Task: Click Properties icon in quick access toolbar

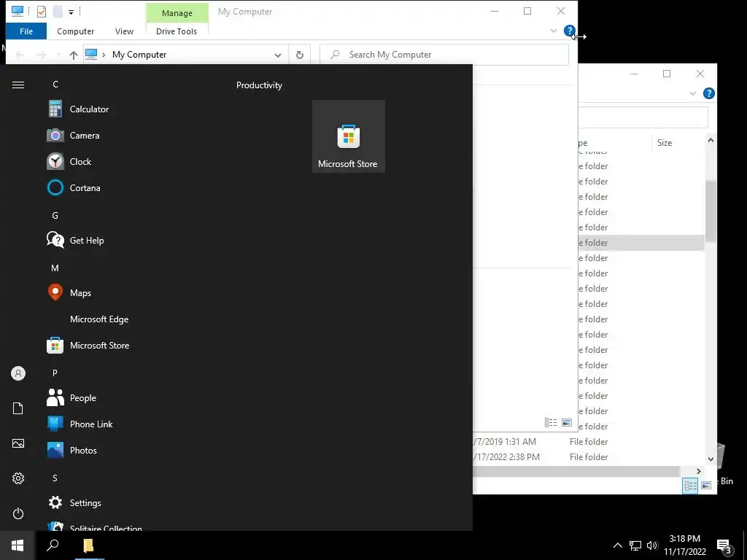Action: (x=42, y=12)
